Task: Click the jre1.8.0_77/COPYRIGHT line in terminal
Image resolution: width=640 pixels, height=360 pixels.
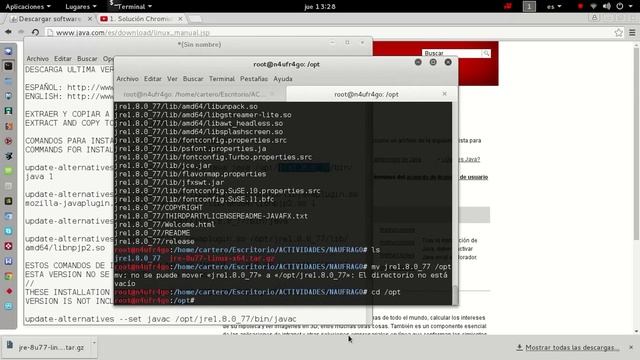Action: [x=159, y=208]
